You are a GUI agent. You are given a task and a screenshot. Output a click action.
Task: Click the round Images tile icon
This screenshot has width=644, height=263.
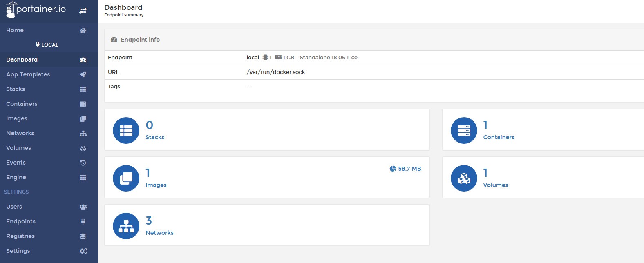tap(126, 178)
